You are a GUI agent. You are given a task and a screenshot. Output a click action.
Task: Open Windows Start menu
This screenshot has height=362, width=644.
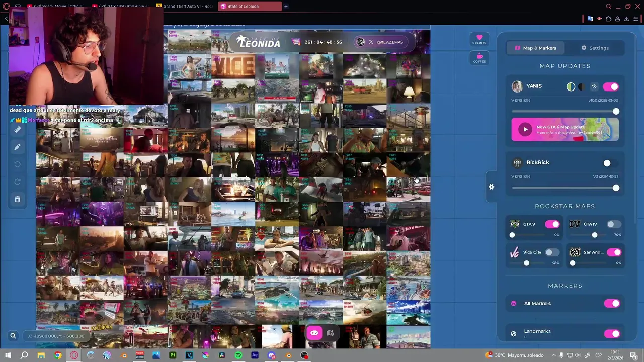pos(8,355)
